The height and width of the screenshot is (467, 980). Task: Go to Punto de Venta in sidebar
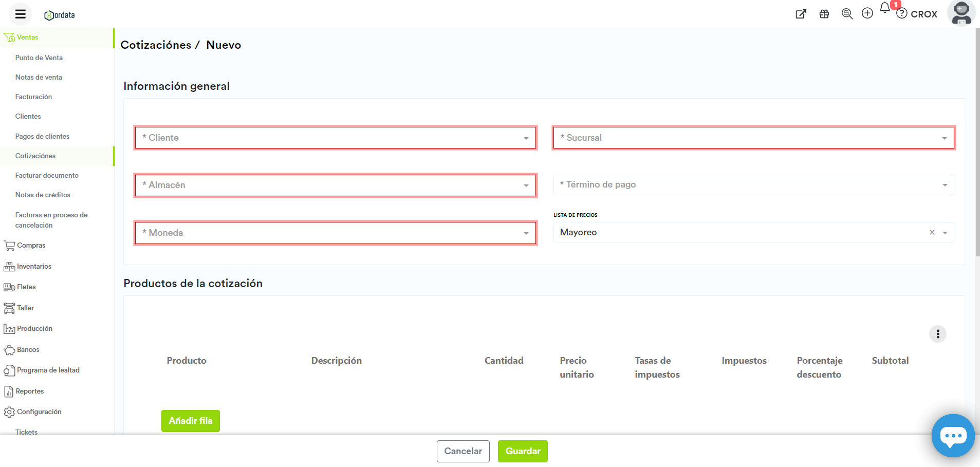click(x=39, y=58)
